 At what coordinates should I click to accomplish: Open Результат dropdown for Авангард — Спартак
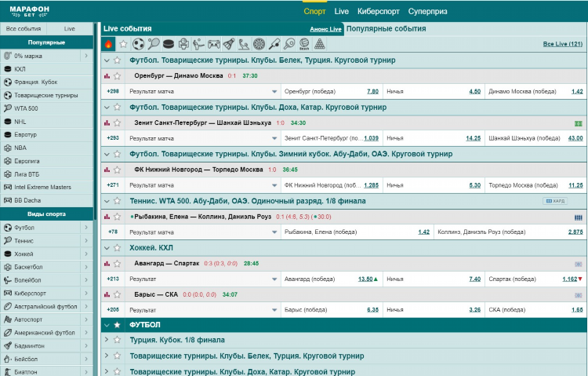pos(203,279)
